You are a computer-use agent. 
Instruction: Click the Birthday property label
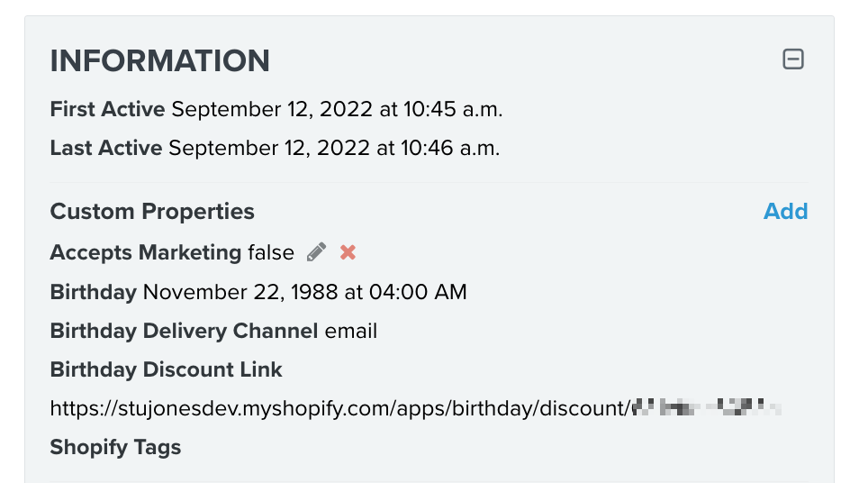tap(93, 292)
